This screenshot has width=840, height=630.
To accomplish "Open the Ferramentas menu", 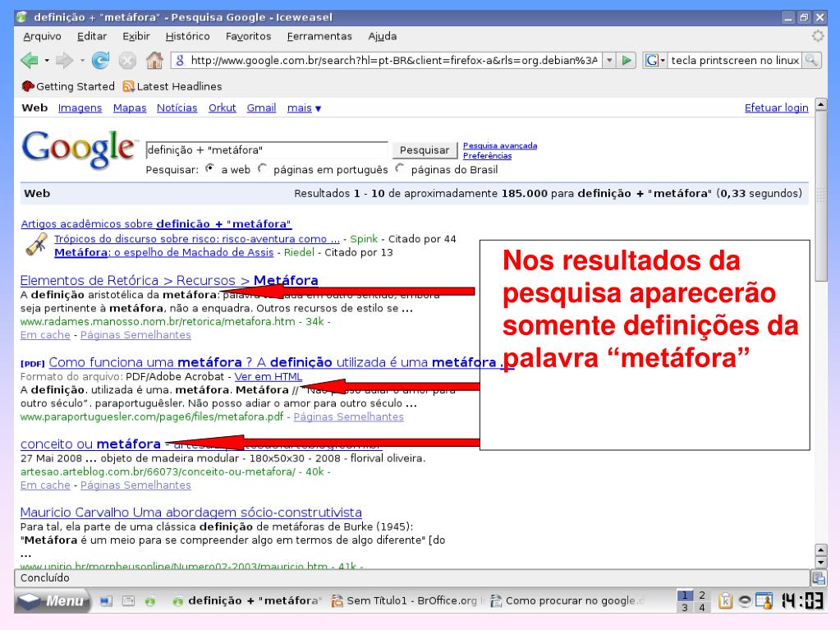I will click(319, 36).
